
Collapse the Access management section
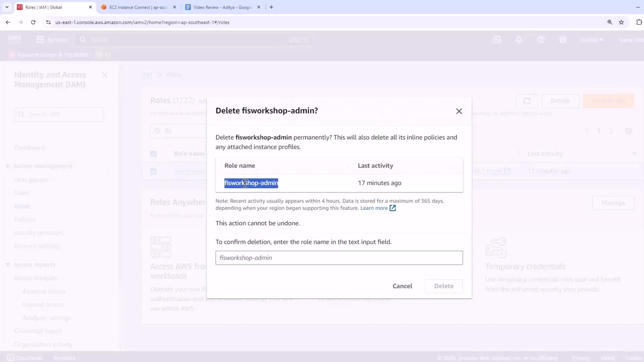[8, 166]
